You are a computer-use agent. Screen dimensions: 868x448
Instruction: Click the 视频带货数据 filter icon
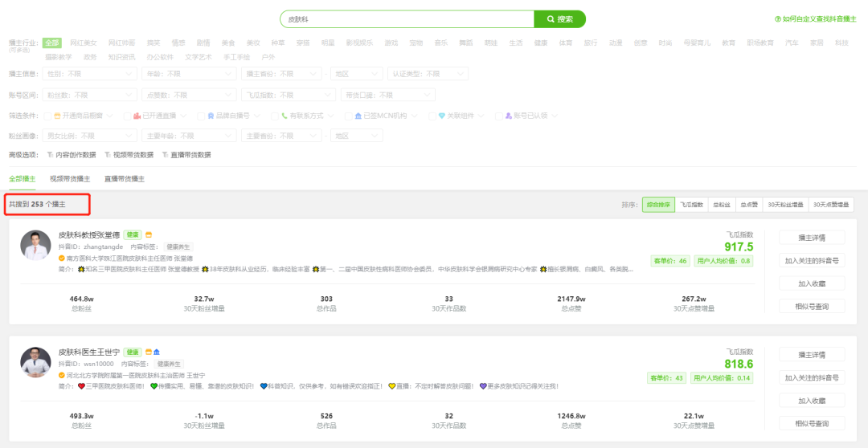[x=108, y=155]
